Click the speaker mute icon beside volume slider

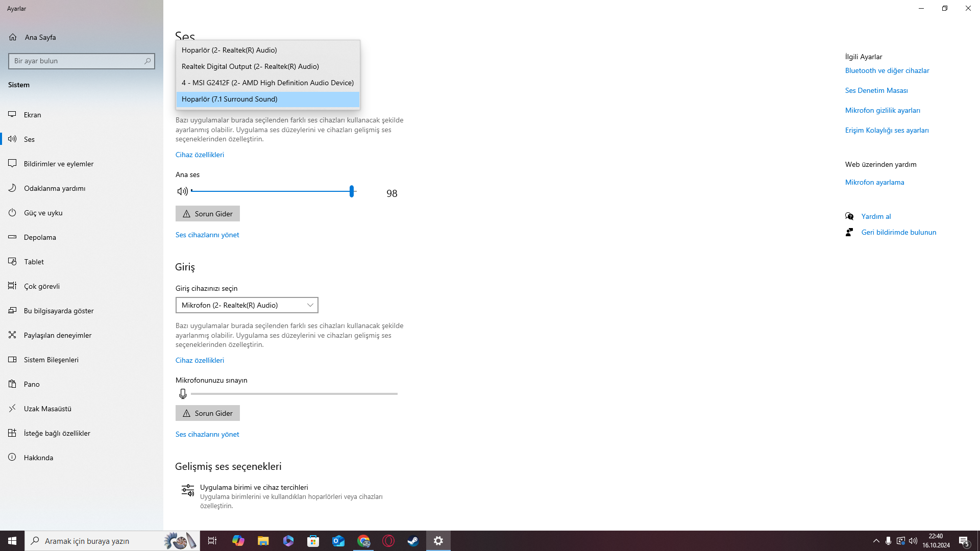coord(182,191)
